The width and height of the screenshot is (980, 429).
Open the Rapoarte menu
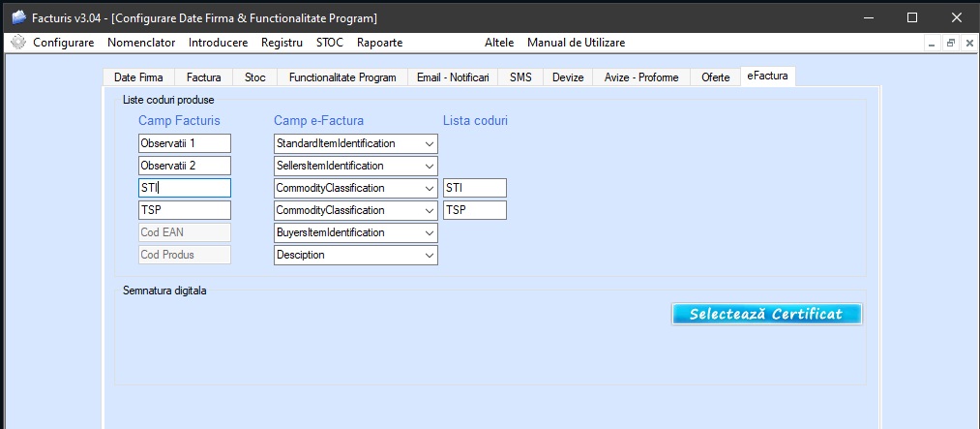pos(380,43)
